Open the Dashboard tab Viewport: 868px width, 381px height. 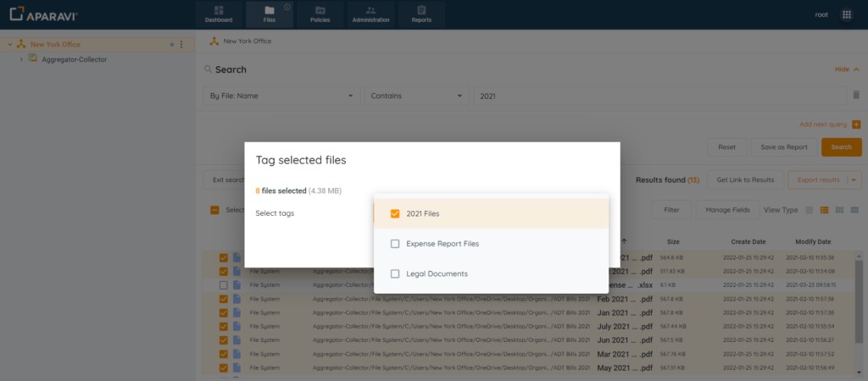(x=218, y=14)
